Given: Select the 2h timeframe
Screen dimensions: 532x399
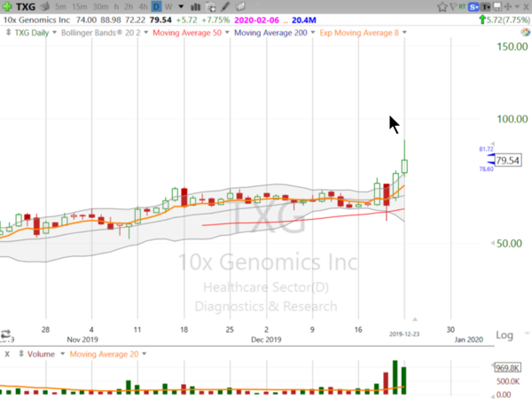Looking at the screenshot, I should (x=129, y=6).
